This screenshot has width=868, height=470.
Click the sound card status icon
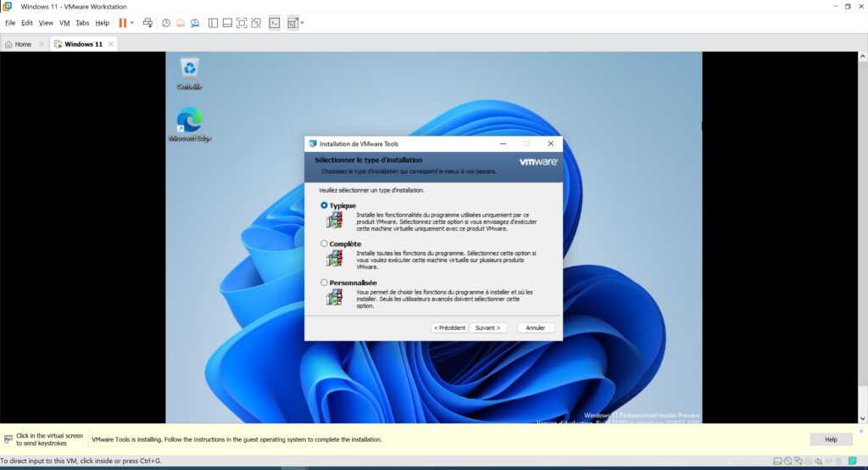click(818, 462)
